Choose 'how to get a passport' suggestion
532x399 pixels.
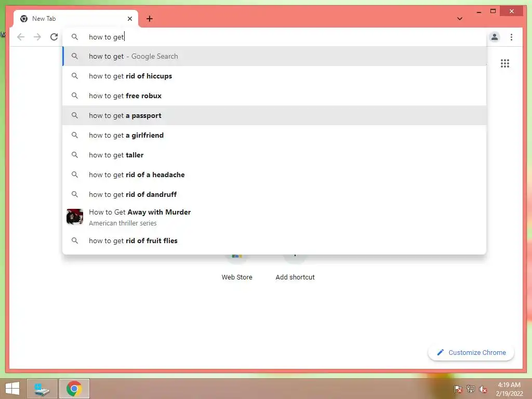[274, 115]
